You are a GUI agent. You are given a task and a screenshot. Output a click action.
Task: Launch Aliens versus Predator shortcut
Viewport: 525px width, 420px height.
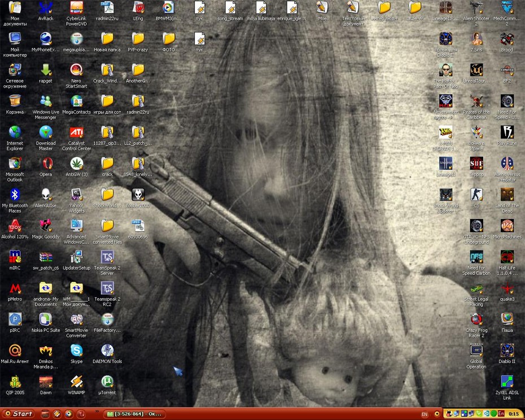[x=507, y=169]
